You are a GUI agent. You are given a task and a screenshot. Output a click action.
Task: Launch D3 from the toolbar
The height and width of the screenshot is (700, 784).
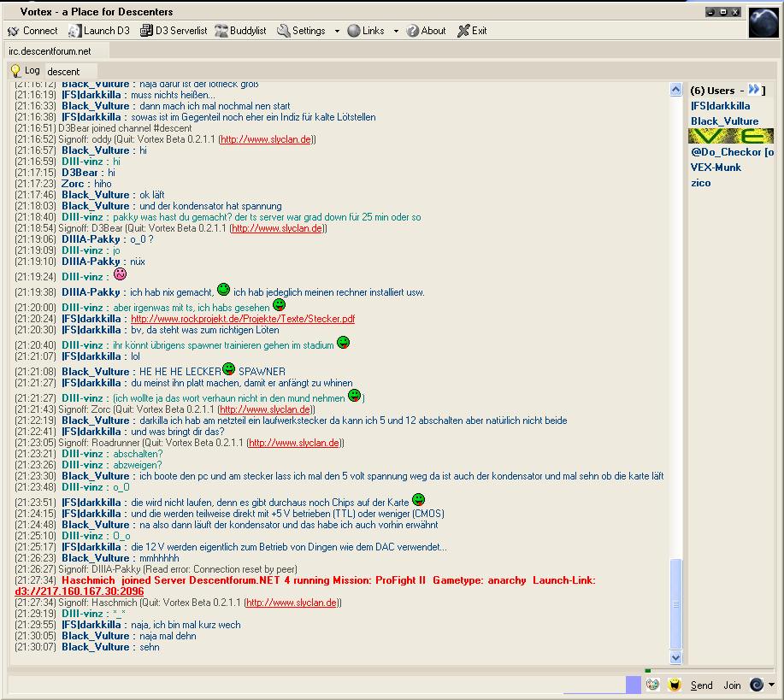pos(99,31)
